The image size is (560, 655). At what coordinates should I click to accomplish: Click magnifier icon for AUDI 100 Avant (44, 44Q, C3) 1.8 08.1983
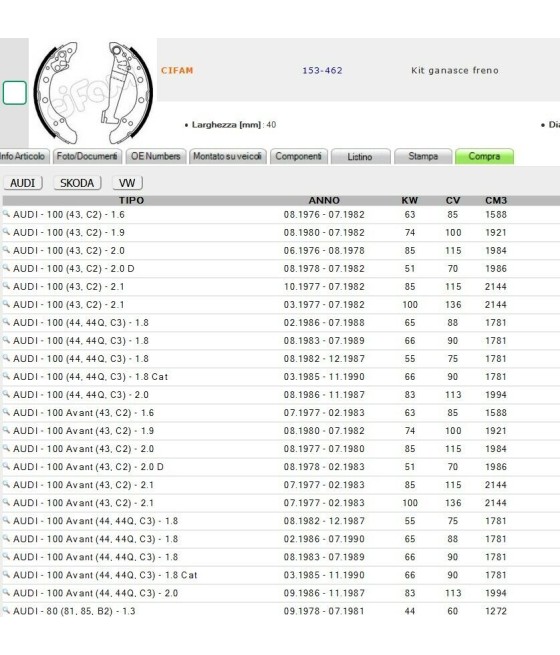(6, 556)
